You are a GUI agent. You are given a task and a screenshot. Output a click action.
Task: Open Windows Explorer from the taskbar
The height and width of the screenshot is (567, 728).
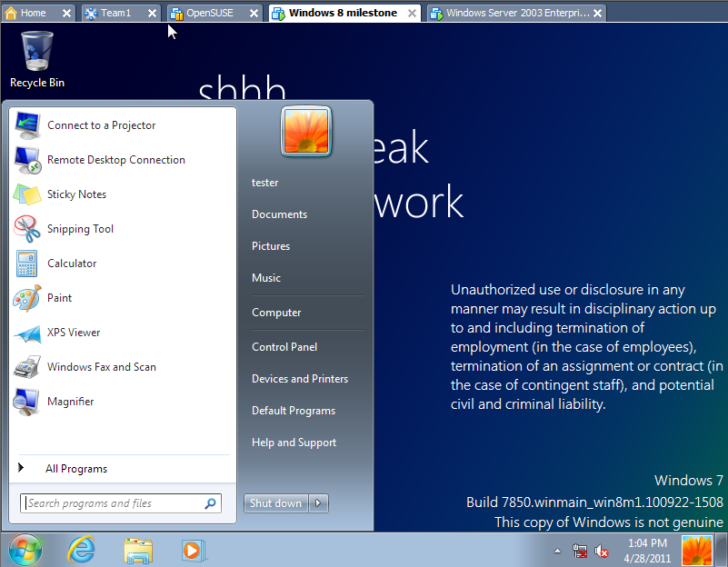pos(138,551)
